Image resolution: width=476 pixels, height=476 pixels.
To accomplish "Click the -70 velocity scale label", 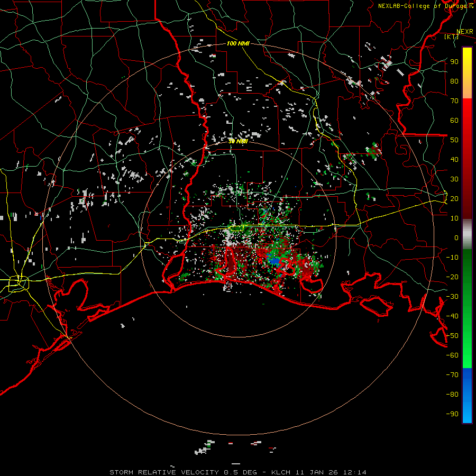I will click(x=452, y=375).
